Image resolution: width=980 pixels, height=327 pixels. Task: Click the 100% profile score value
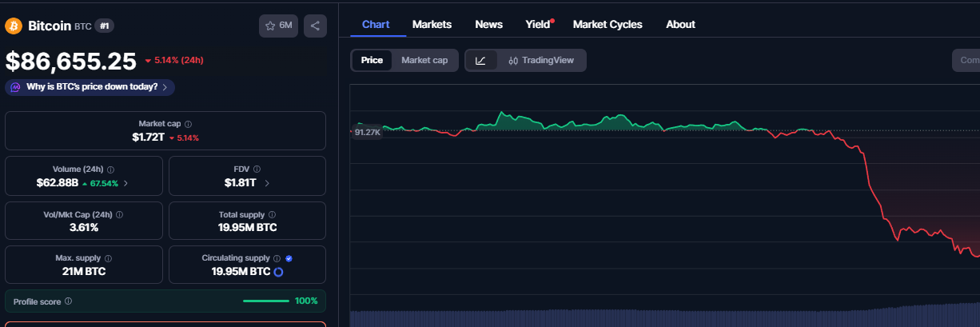click(x=307, y=301)
